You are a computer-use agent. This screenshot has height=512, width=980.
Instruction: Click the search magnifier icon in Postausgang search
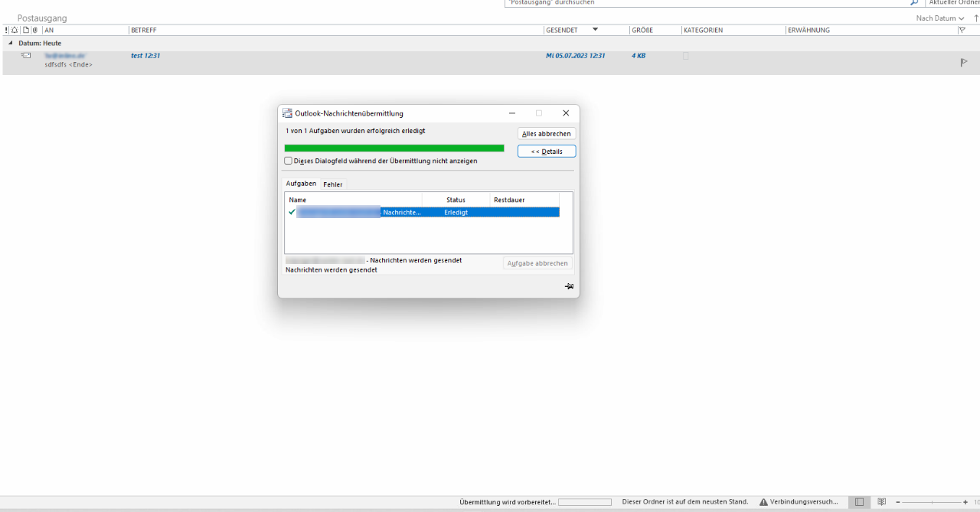(913, 2)
